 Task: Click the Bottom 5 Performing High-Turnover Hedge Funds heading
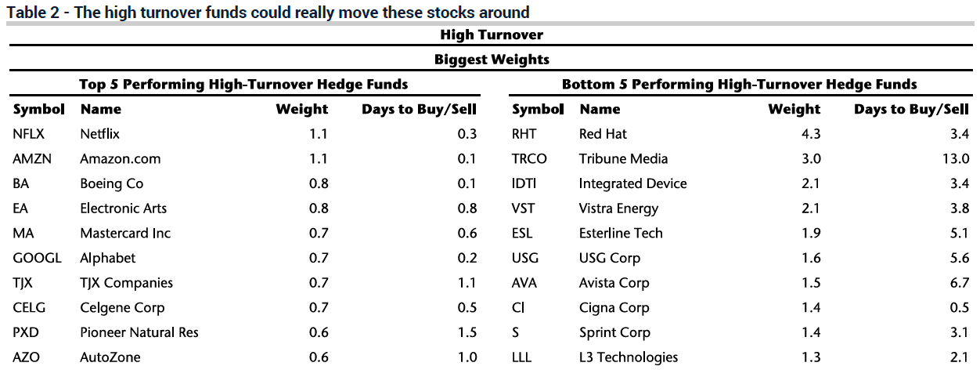pos(739,84)
